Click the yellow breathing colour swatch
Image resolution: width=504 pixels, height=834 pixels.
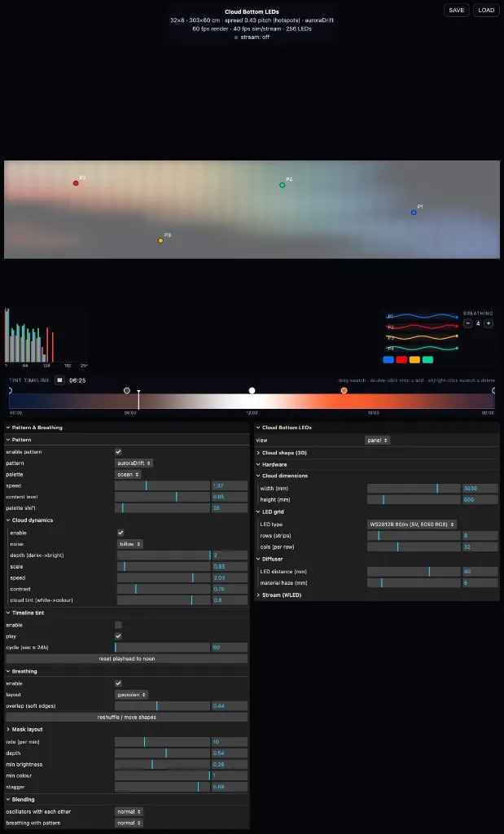coord(414,359)
